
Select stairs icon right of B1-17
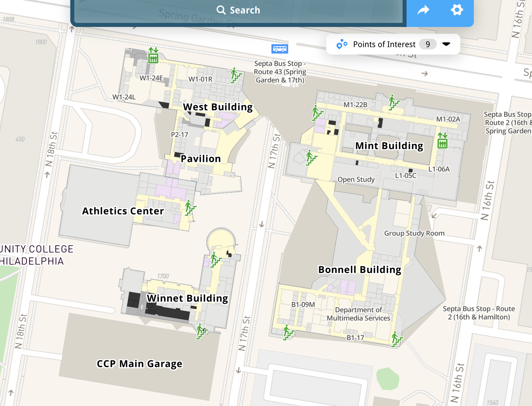point(396,339)
